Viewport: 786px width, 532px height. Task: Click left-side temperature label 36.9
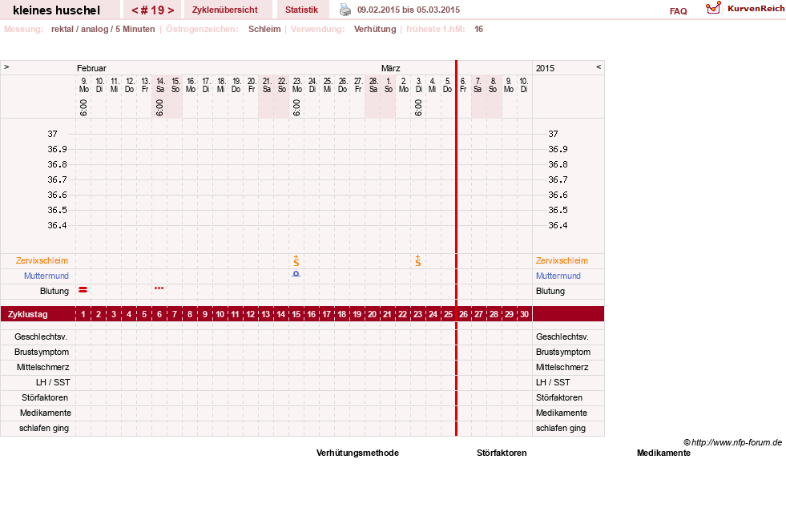pyautogui.click(x=57, y=149)
